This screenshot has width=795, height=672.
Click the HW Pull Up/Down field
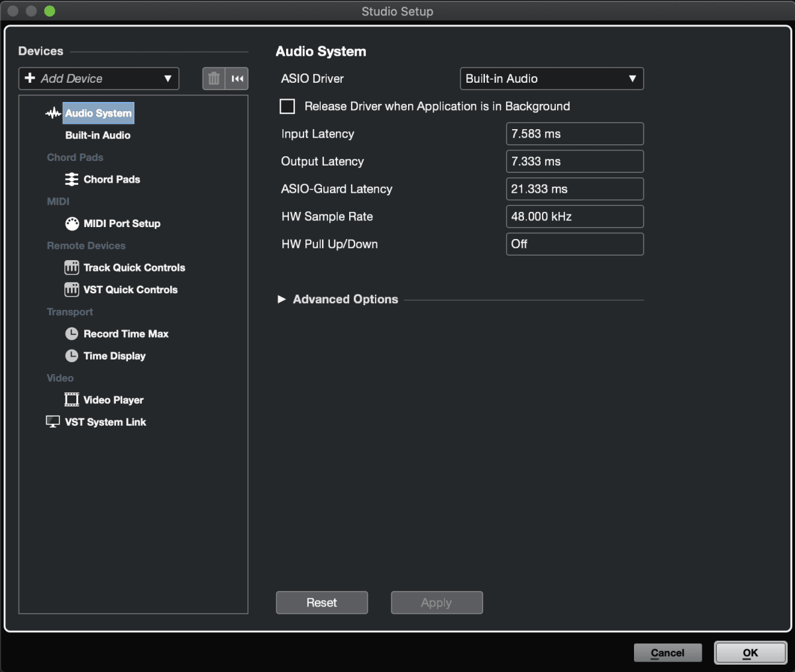tap(575, 244)
